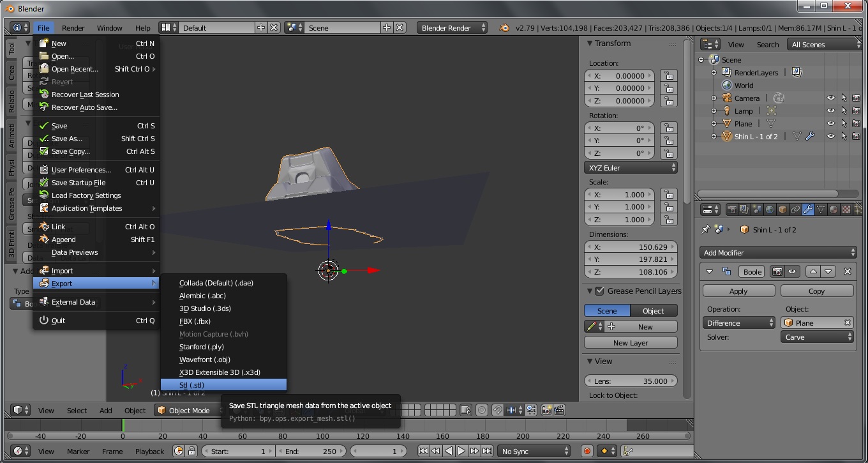Collapse the Scene tree in the outliner
The height and width of the screenshot is (463, 868).
(x=701, y=59)
